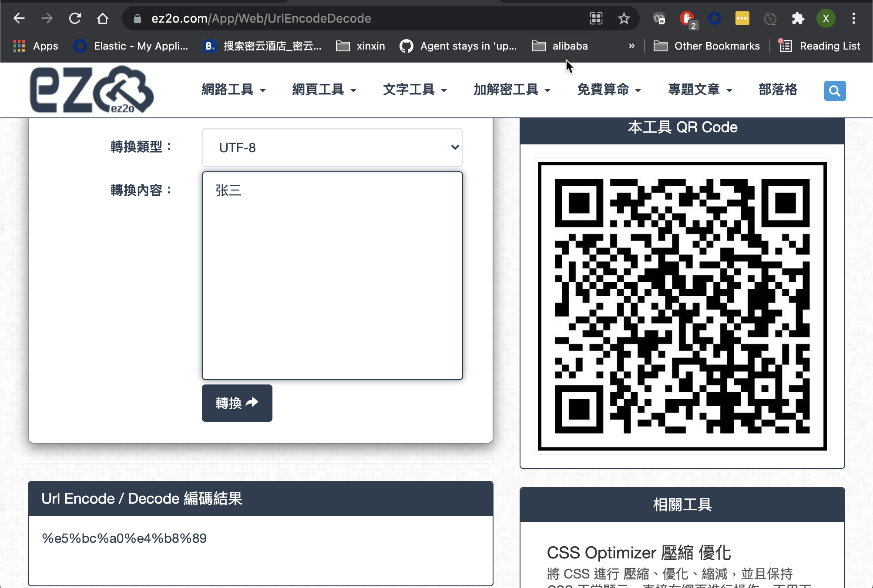This screenshot has height=588, width=873.
Task: Click the ez2o site logo
Action: click(91, 90)
